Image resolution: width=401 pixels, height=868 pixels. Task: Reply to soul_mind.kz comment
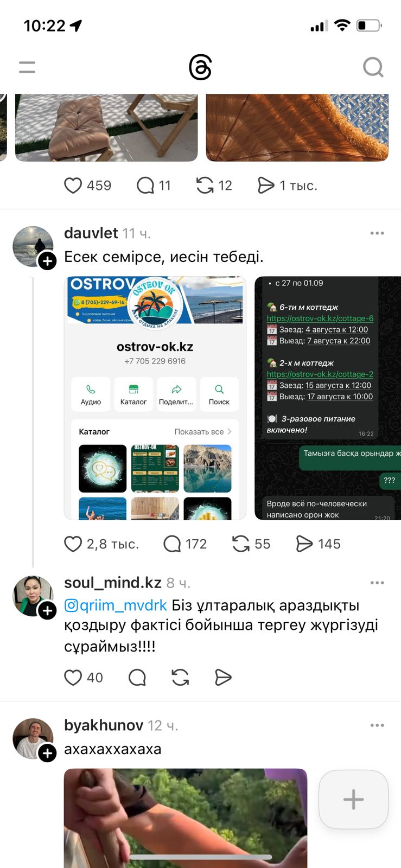137,677
